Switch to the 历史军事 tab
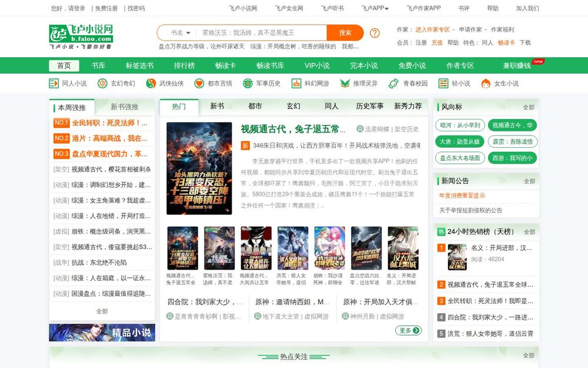The width and height of the screenshot is (588, 368). [x=370, y=106]
